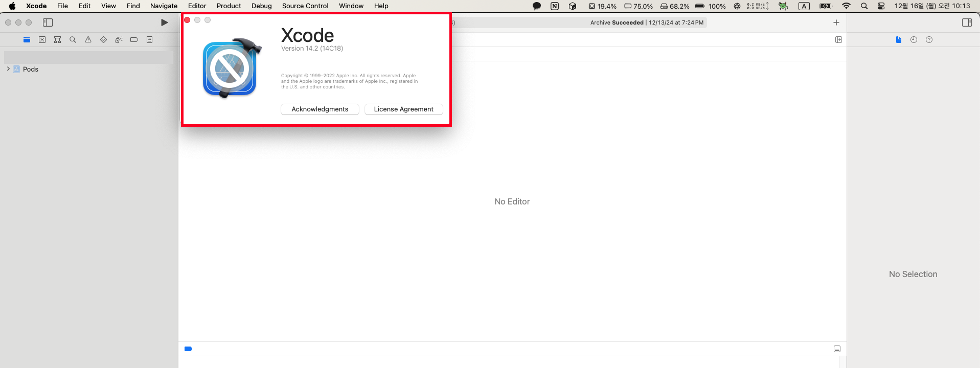
Task: Click battery 100% stats indicator
Action: (711, 6)
